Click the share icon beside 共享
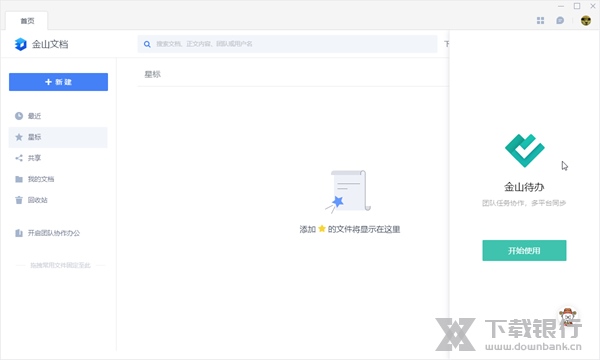 point(19,158)
